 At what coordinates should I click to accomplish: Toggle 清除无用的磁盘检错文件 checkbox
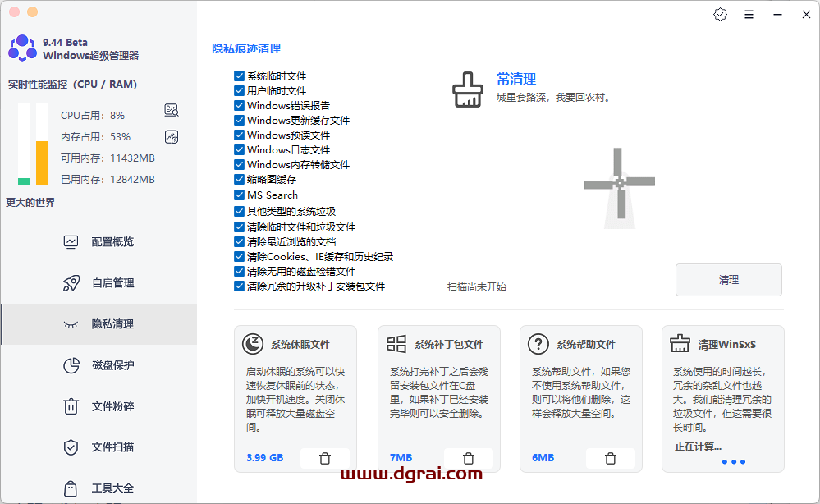tap(239, 272)
